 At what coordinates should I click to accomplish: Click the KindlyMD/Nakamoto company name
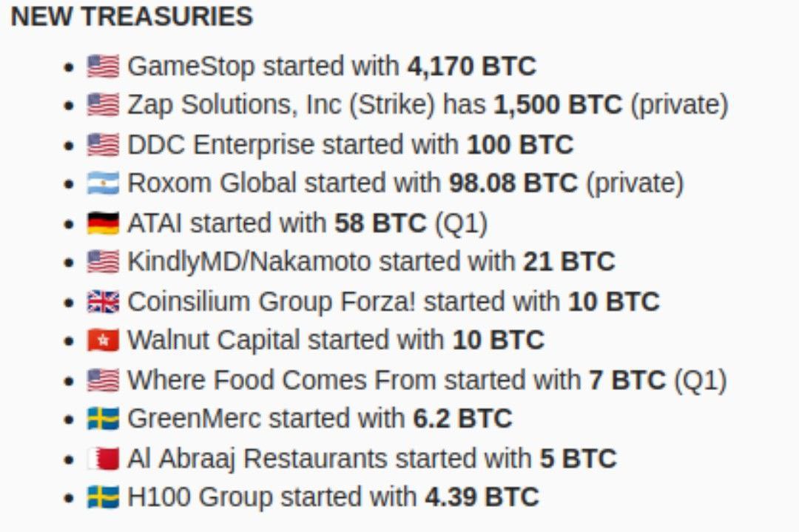pyautogui.click(x=249, y=262)
